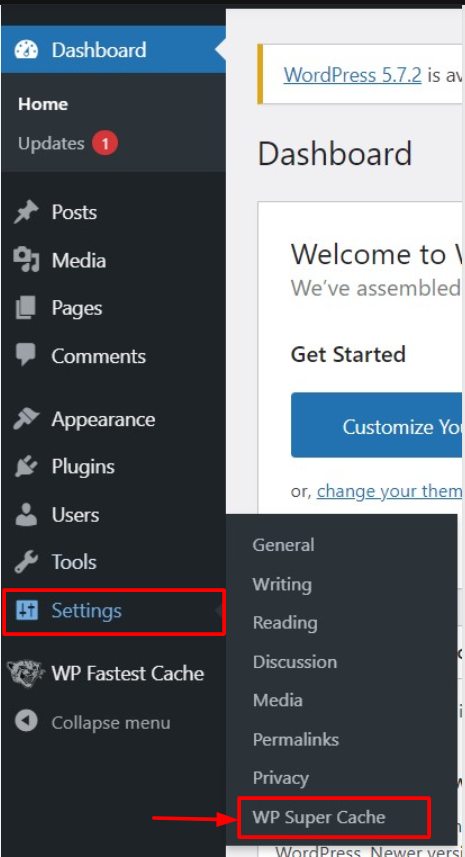This screenshot has height=857, width=465.
Task: Click the WP Fastest Cache cheetah icon
Action: (26, 673)
